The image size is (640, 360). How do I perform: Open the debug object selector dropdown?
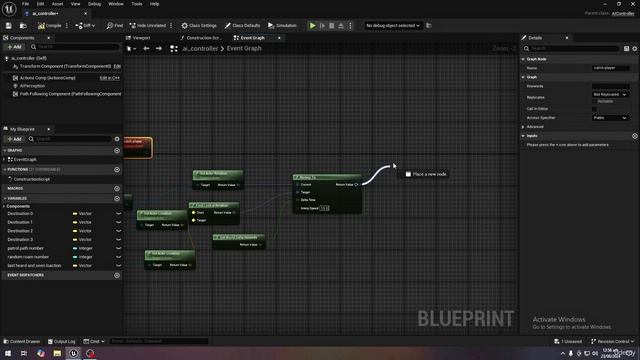click(393, 26)
